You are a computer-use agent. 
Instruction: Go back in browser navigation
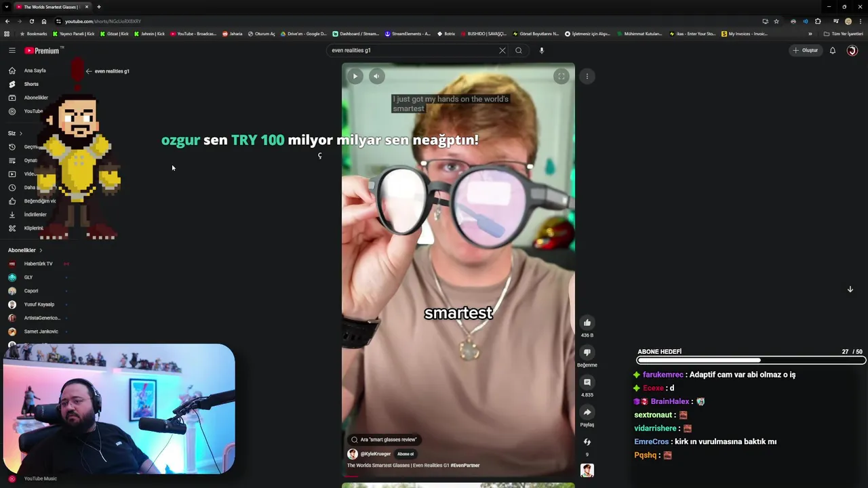(7, 21)
